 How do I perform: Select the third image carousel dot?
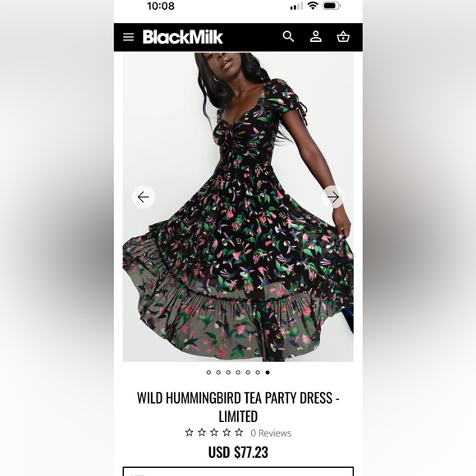[228, 373]
